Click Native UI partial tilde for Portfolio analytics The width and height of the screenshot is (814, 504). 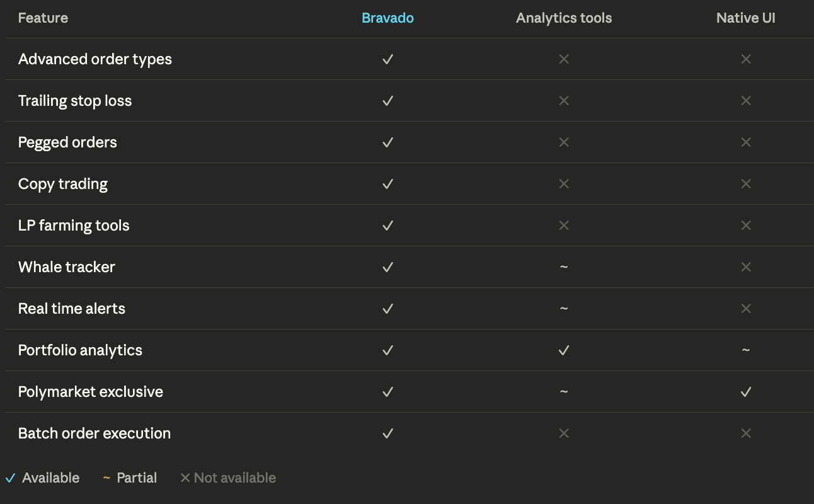746,350
